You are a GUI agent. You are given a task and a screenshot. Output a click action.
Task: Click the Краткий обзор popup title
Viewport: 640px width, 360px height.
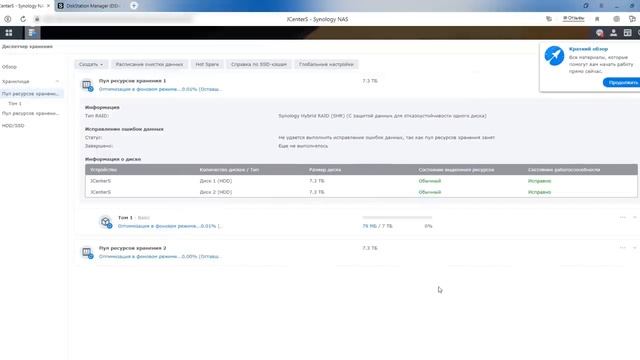[588, 49]
